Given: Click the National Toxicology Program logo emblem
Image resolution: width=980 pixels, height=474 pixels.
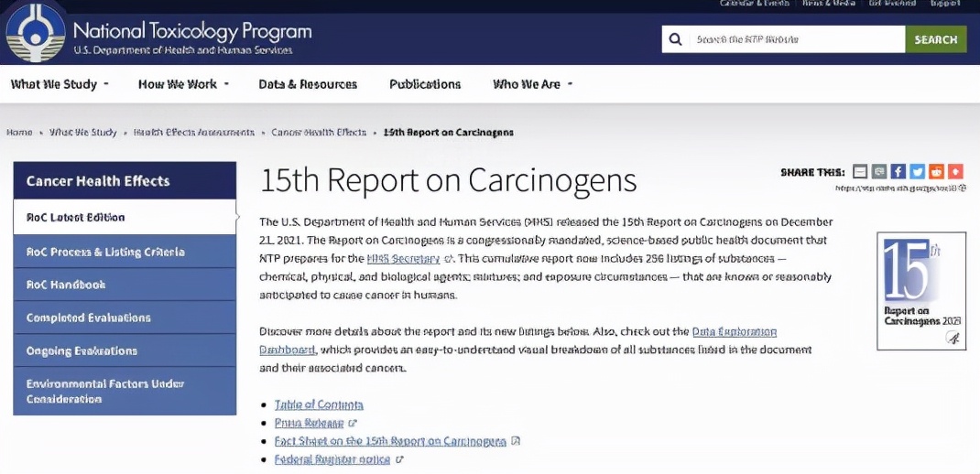Looking at the screenshot, I should coord(35,33).
